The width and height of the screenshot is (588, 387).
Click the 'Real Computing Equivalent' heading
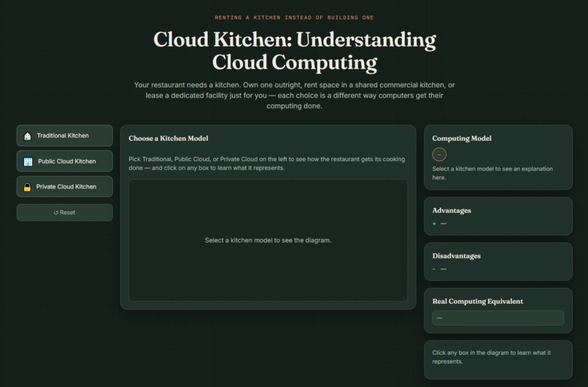477,301
